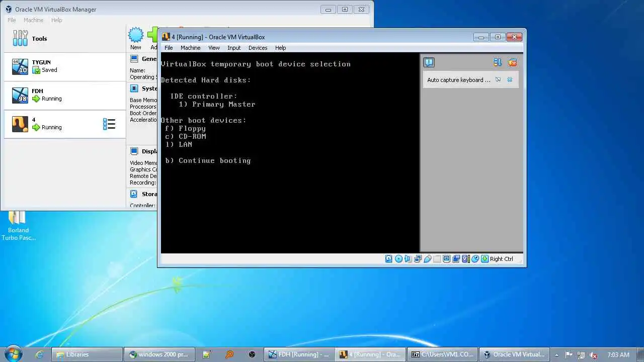Select Tools in VirtualBox Manager
The height and width of the screenshot is (362, 644).
tap(64, 39)
